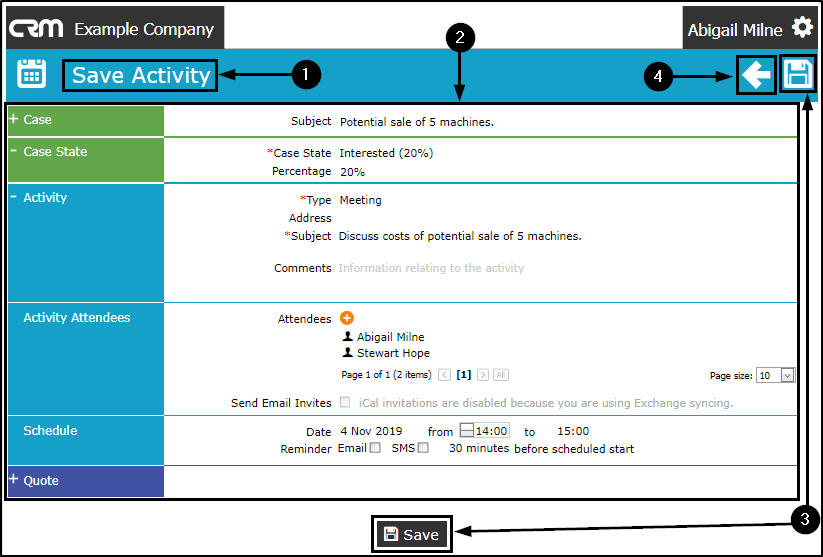The image size is (823, 557).
Task: Open settings gear beside Abigail Milne
Action: [x=802, y=28]
